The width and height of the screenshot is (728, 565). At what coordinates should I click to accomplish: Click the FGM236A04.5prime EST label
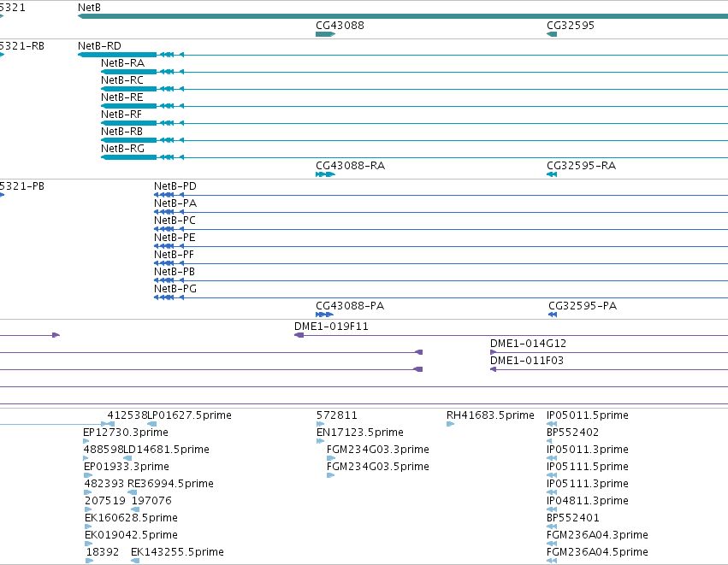click(x=597, y=552)
